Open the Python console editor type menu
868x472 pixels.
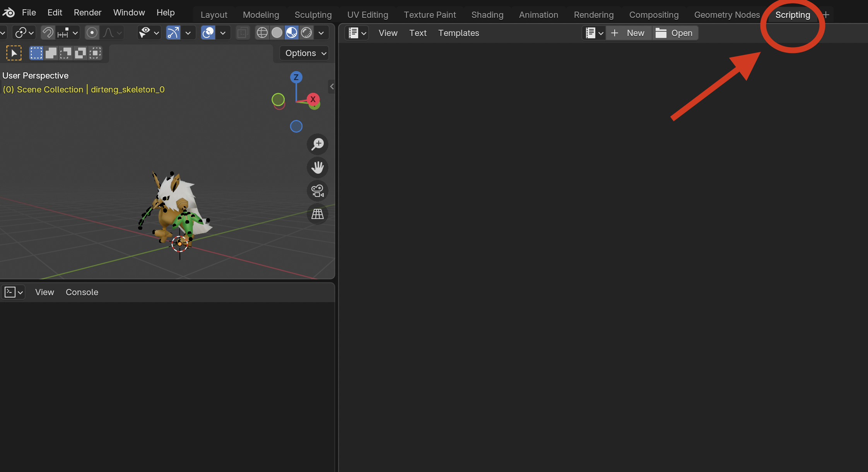tap(14, 292)
